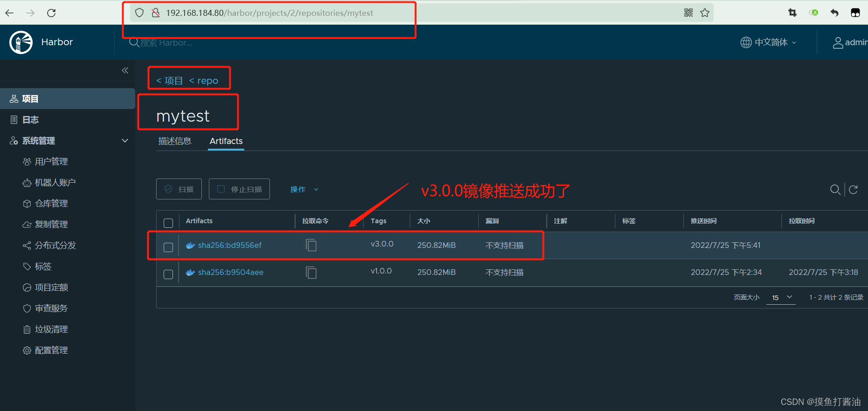The width and height of the screenshot is (868, 411).
Task: Reload the page with refresh icon
Action: [51, 13]
